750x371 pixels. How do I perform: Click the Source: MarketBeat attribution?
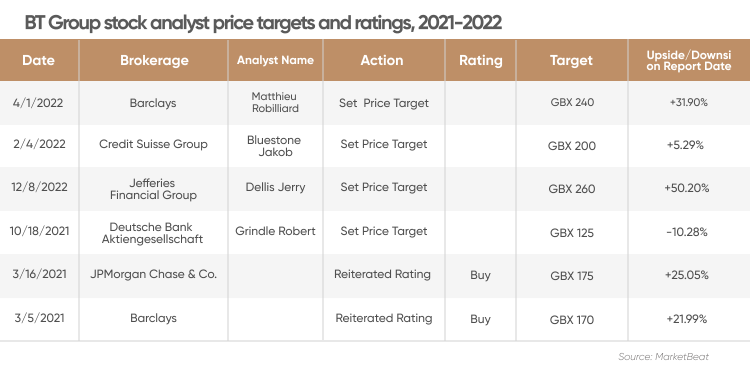point(663,357)
